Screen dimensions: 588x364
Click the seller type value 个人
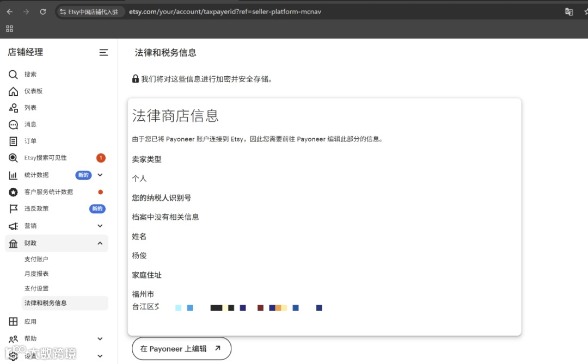(139, 178)
